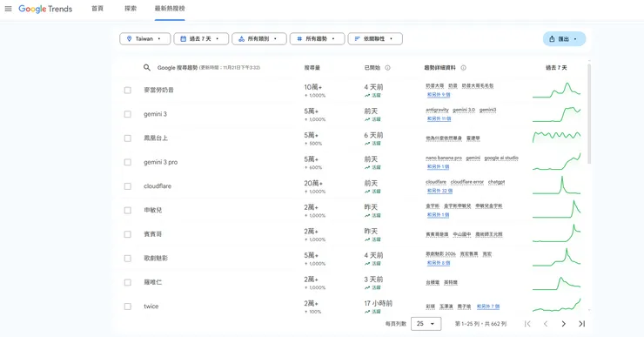Open the hamburger main menu

pyautogui.click(x=8, y=9)
